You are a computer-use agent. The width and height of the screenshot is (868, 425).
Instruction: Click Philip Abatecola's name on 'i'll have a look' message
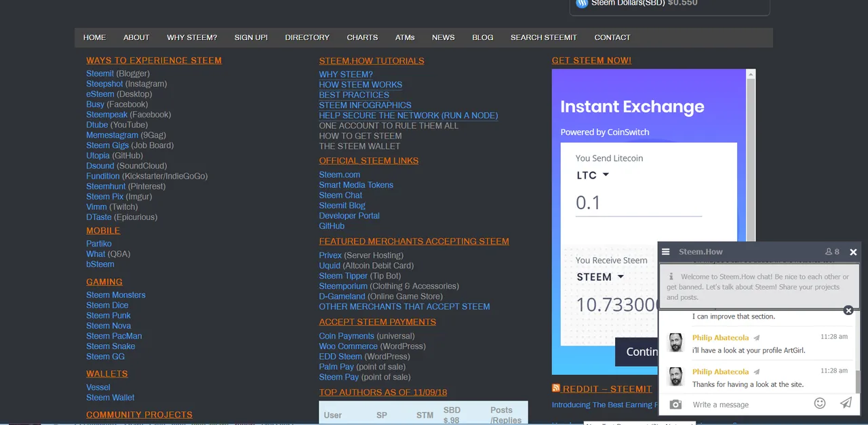(x=720, y=337)
